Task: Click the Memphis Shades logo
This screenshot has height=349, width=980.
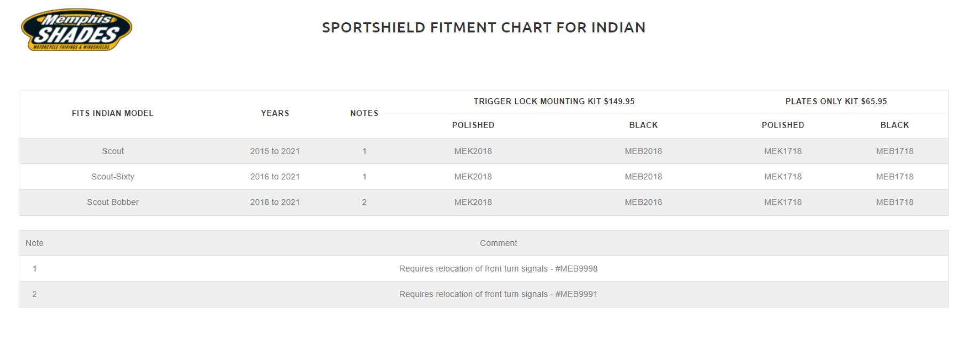Action: pyautogui.click(x=77, y=30)
